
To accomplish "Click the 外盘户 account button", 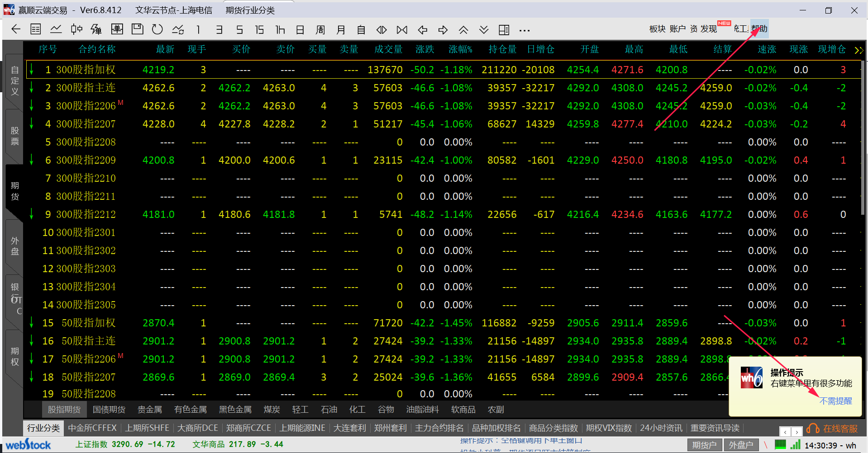I will 741,445.
